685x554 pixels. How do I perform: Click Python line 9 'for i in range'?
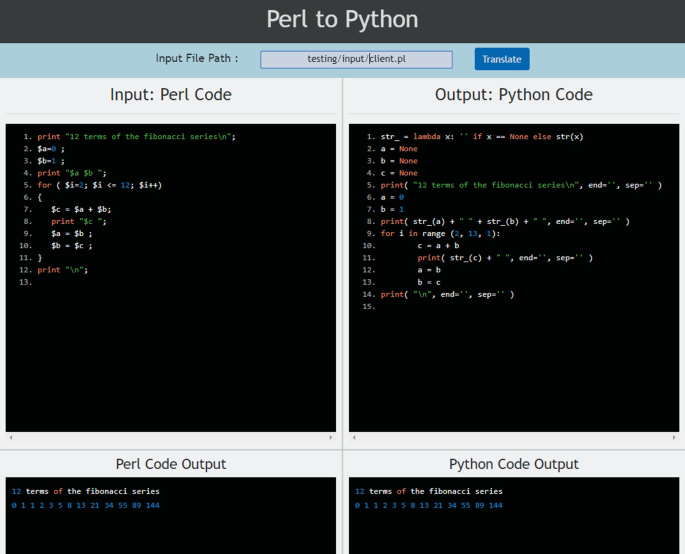coord(440,233)
